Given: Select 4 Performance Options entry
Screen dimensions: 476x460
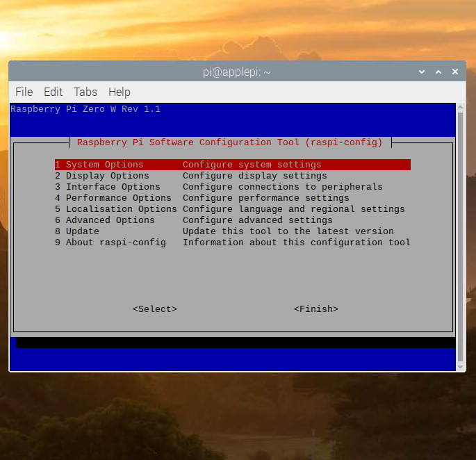Looking at the screenshot, I should pos(233,198).
